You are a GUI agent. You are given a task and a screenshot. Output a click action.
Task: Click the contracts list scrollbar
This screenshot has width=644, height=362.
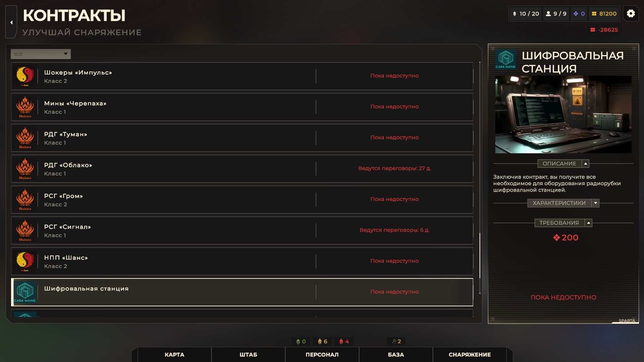click(480, 178)
